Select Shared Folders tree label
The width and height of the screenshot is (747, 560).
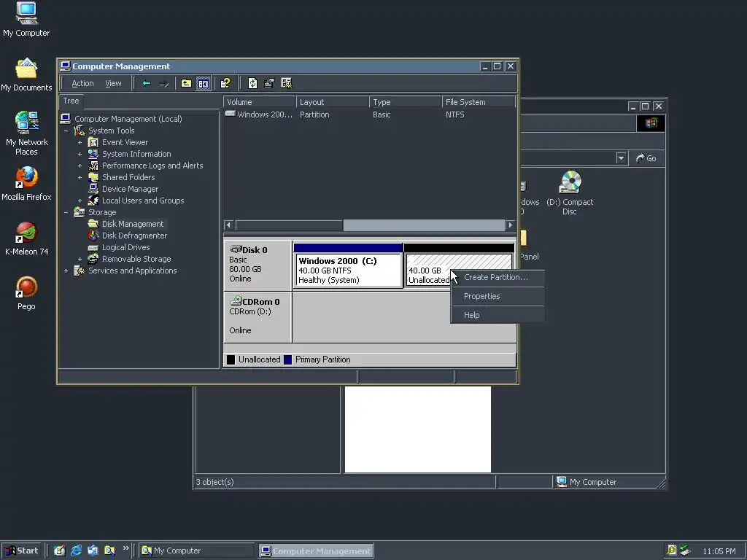click(128, 177)
